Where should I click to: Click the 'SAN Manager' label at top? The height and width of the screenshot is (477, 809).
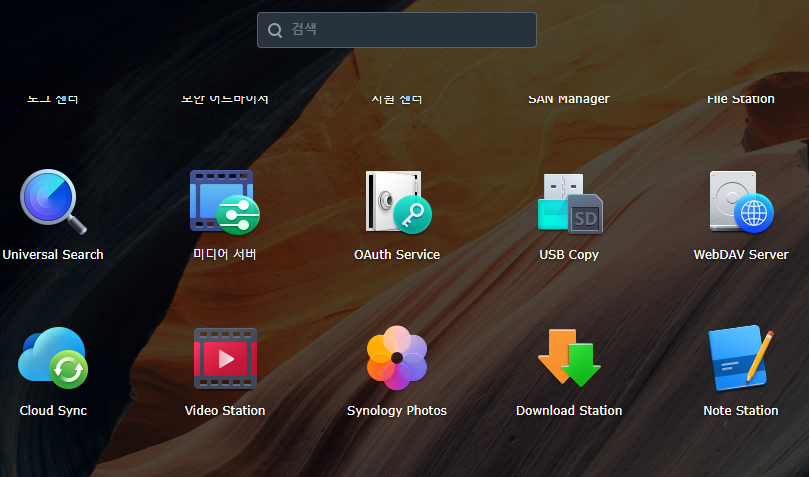(x=569, y=98)
